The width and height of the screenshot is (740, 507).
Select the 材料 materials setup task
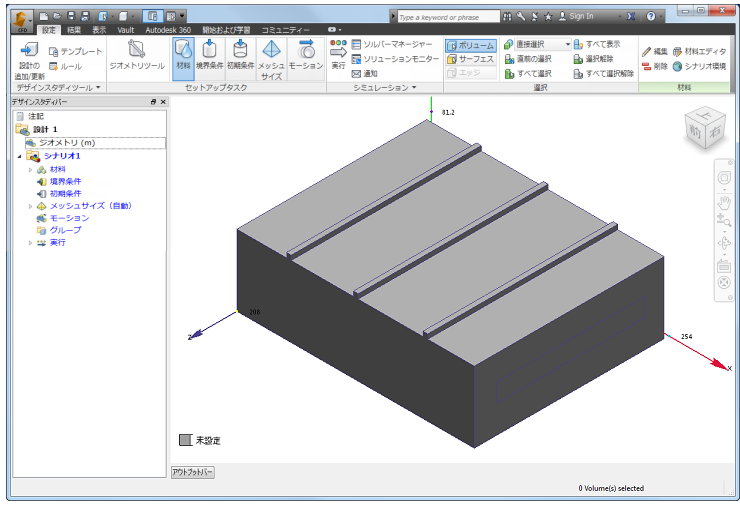tap(183, 59)
